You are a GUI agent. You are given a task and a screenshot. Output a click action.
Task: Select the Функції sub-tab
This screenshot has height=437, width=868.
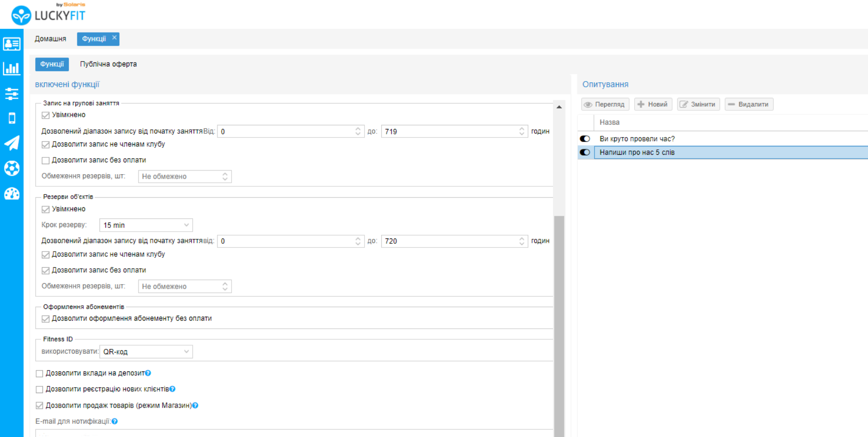coord(52,64)
